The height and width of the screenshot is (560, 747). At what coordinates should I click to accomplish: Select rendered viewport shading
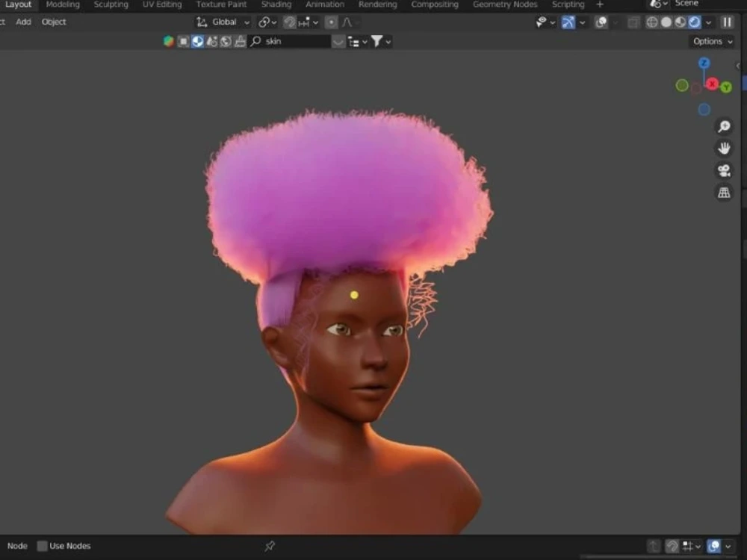pyautogui.click(x=695, y=22)
